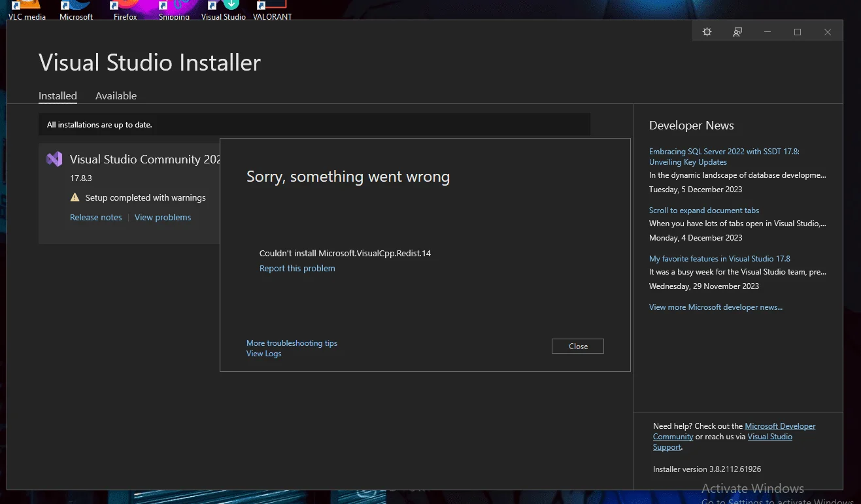This screenshot has height=504, width=861.
Task: Click the yellow warning triangle icon
Action: 75,197
